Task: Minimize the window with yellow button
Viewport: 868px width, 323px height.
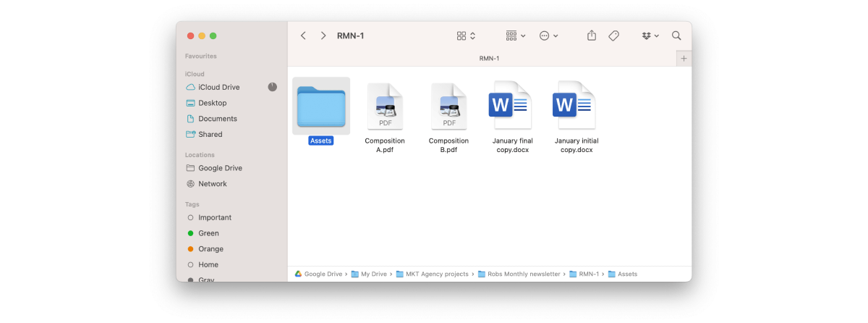Action: 202,35
